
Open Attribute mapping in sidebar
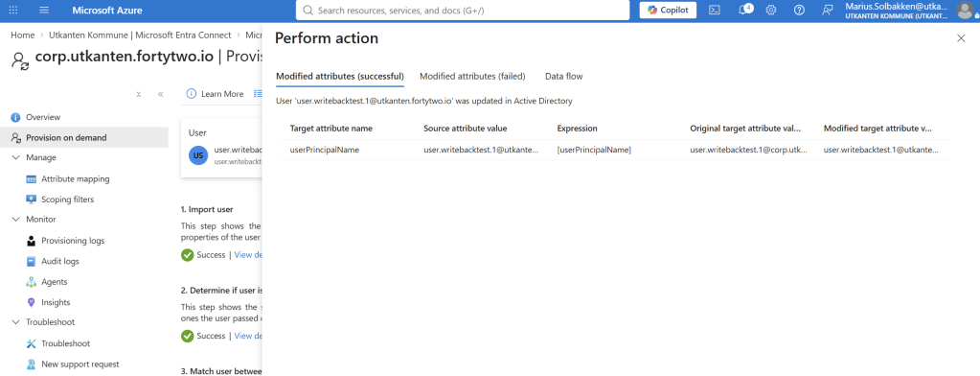(75, 179)
